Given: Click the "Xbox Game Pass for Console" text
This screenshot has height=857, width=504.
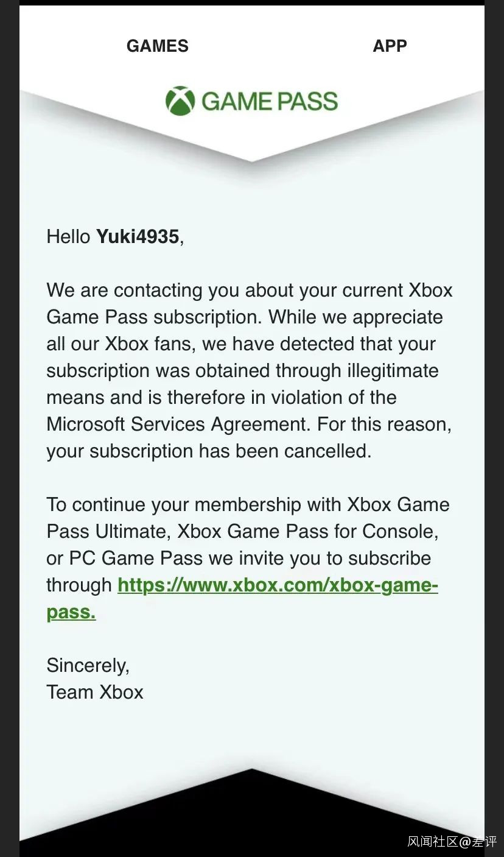Looking at the screenshot, I should pyautogui.click(x=307, y=532).
